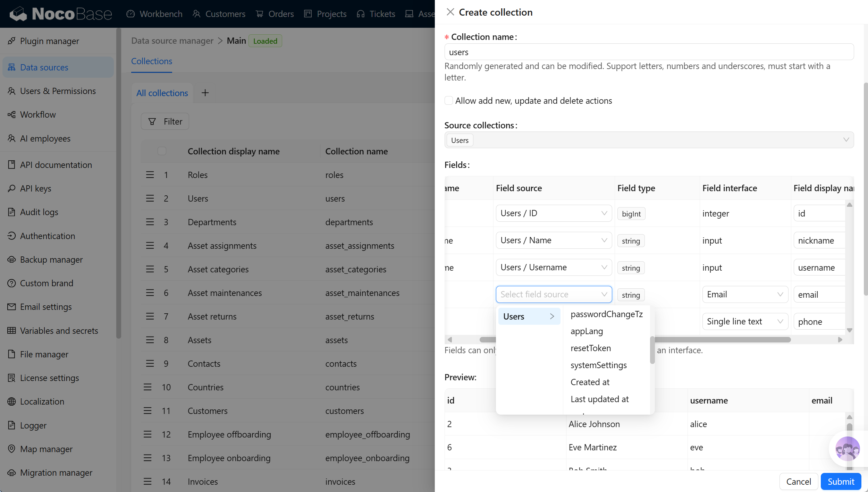Viewport: 868px width, 492px height.
Task: Open License settings in sidebar
Action: (x=49, y=378)
